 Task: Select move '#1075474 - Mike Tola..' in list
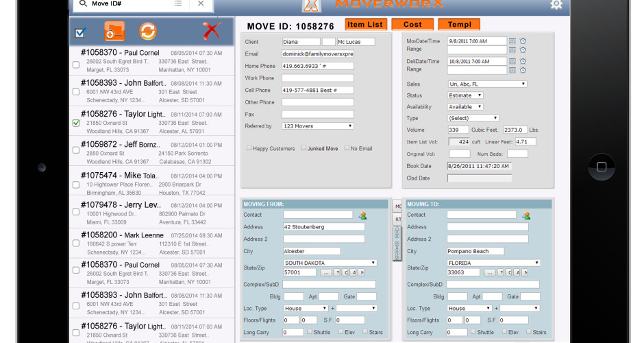(152, 181)
